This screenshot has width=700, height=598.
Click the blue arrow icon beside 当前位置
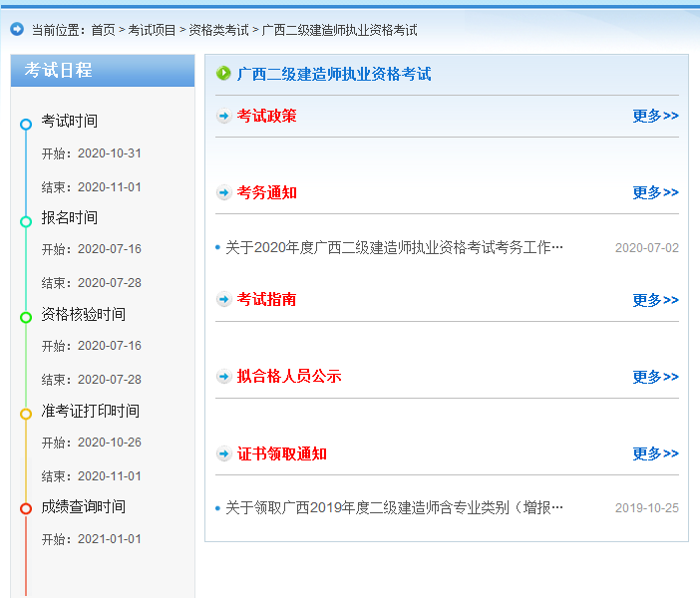(17, 30)
